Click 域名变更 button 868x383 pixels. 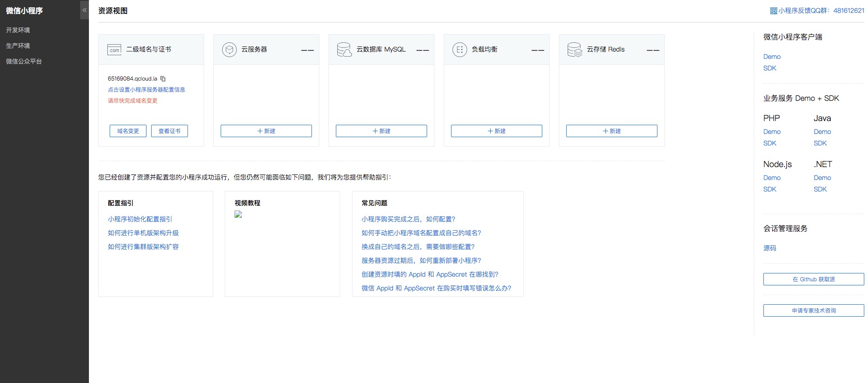coord(128,131)
